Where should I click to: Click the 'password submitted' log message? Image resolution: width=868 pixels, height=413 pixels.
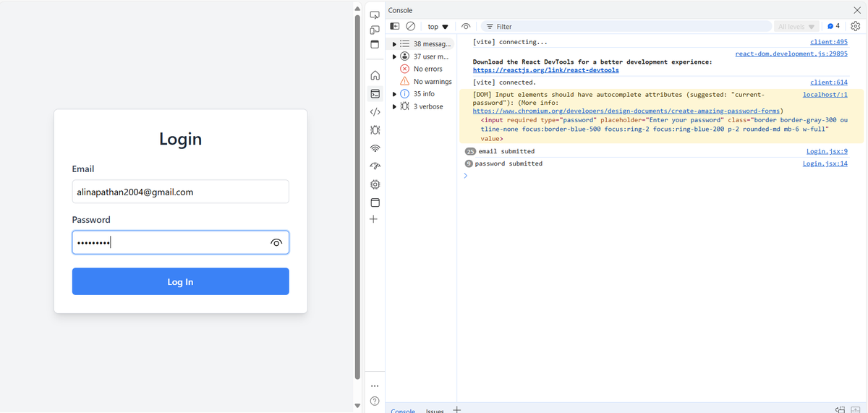[509, 163]
